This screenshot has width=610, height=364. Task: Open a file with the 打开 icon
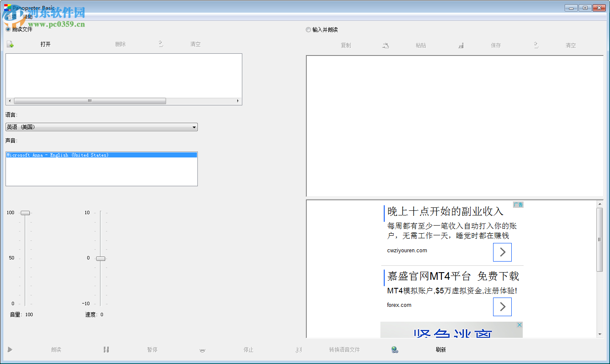(9, 44)
